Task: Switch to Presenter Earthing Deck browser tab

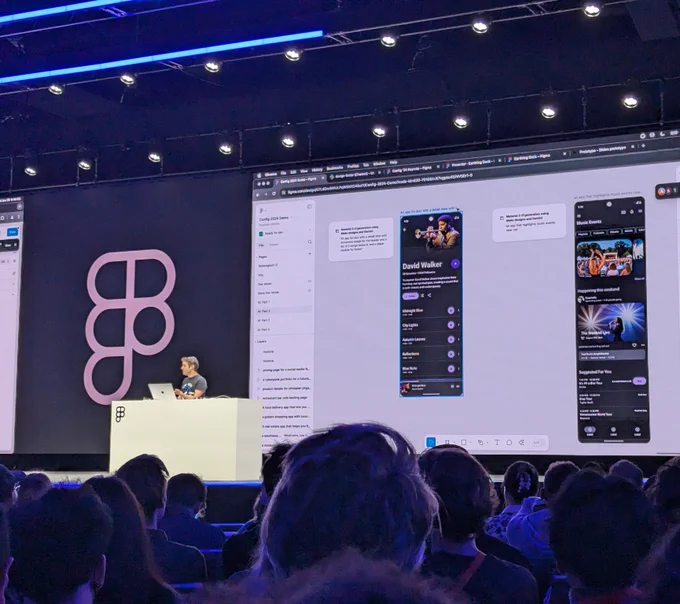Action: click(x=473, y=163)
